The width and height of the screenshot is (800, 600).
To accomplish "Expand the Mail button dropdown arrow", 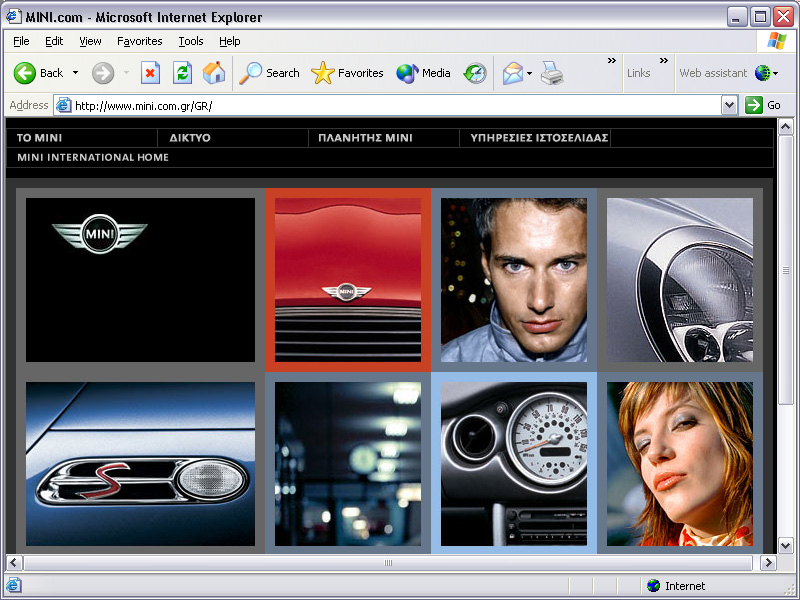I will pyautogui.click(x=529, y=73).
